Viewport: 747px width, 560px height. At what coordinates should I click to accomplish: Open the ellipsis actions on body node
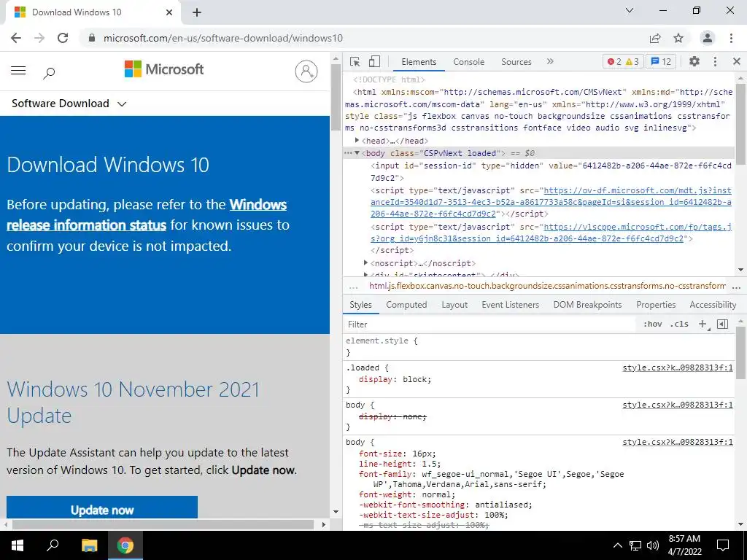click(x=348, y=153)
